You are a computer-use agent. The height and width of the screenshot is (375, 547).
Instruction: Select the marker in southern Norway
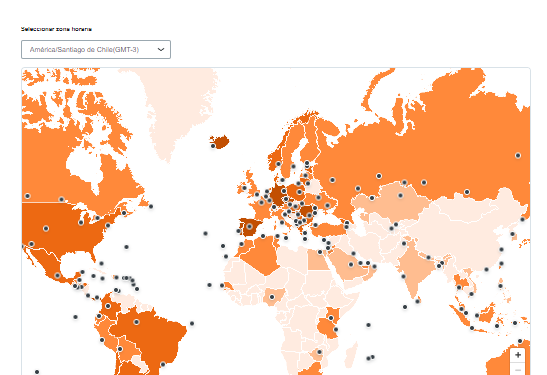(x=278, y=164)
